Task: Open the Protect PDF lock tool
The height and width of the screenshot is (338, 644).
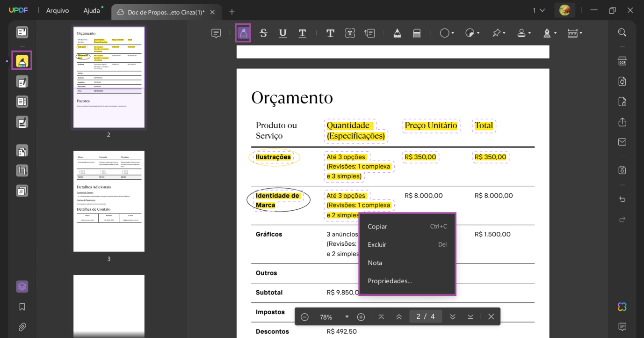Action: click(622, 102)
